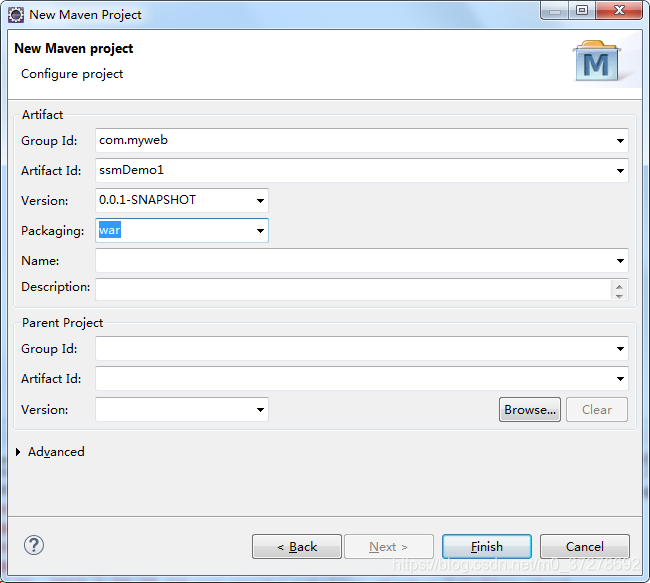Maximize the New Maven Project window
The width and height of the screenshot is (650, 583).
point(582,10)
